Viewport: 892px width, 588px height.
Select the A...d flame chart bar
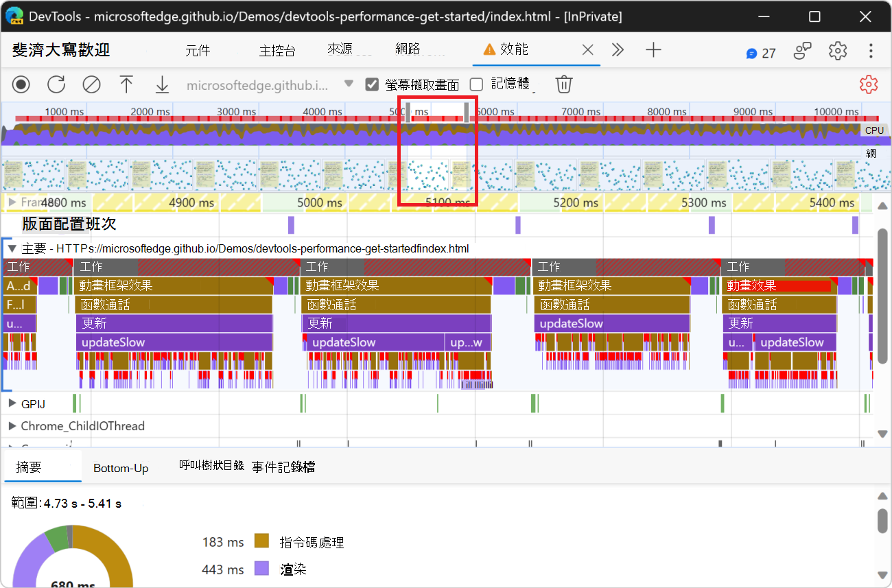coord(19,285)
